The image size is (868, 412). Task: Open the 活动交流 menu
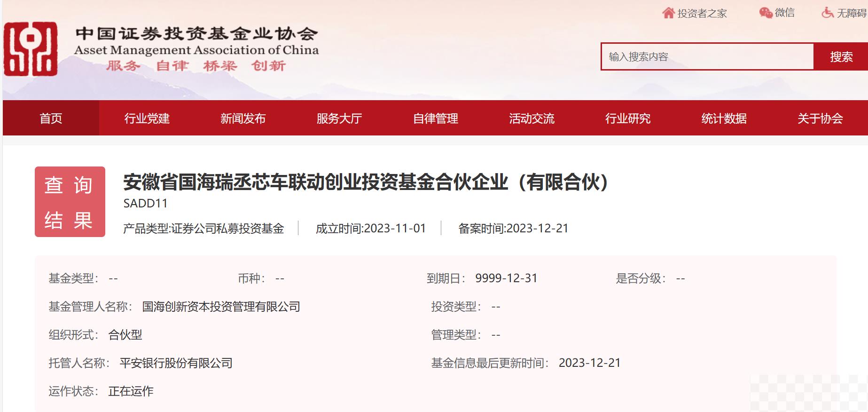tap(532, 118)
